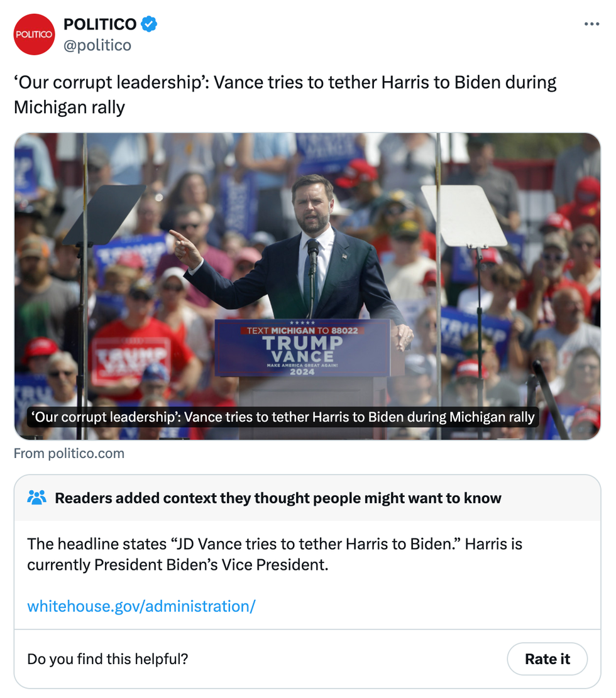Click the Community Notes people icon

coord(37,498)
